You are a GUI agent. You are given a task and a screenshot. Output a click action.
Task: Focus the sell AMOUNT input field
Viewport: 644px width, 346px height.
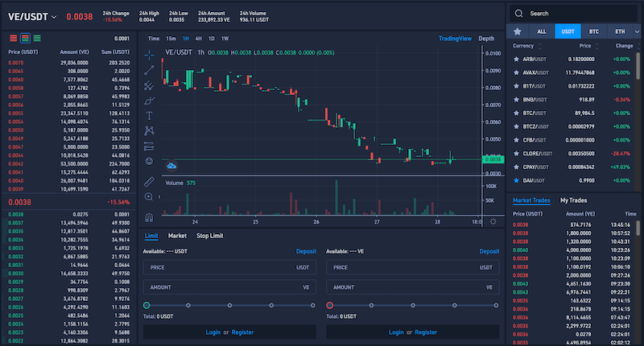click(x=413, y=287)
